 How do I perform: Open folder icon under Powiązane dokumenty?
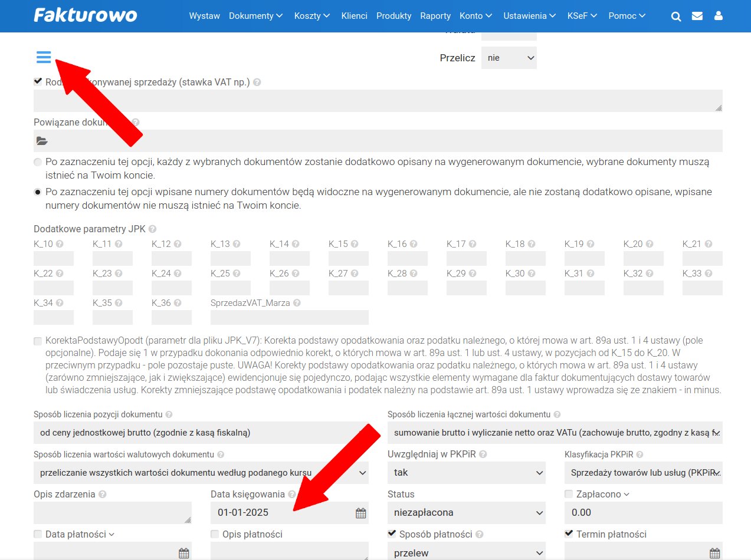tap(41, 141)
